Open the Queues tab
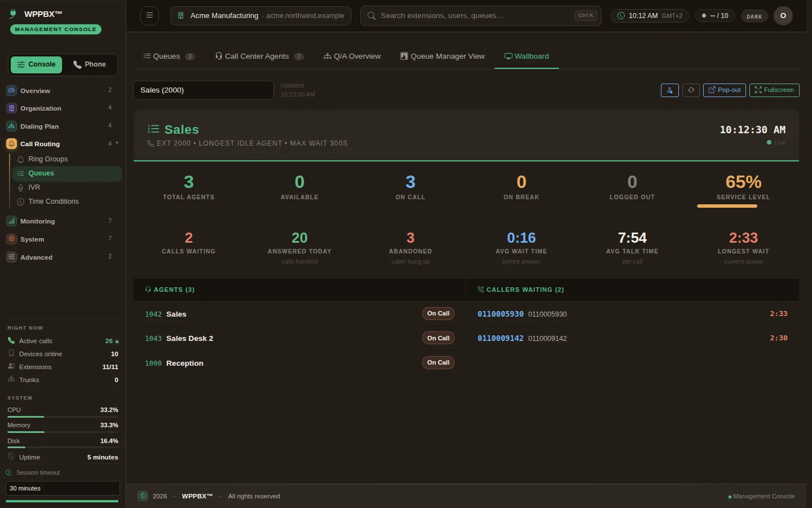 (169, 56)
